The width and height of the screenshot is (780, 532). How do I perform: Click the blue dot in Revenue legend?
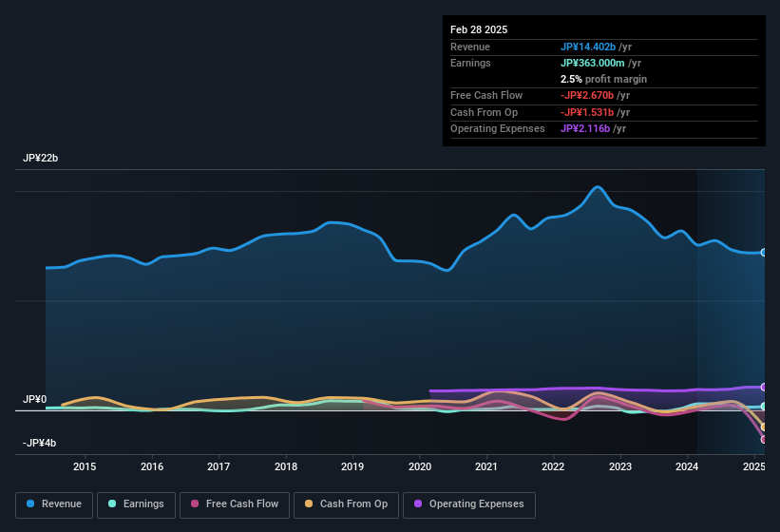30,503
